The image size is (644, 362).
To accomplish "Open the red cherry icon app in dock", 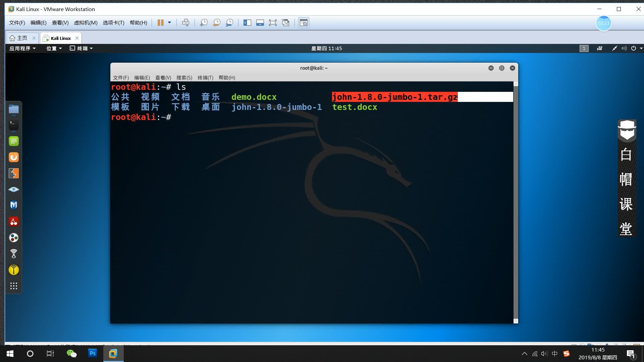I will point(14,222).
